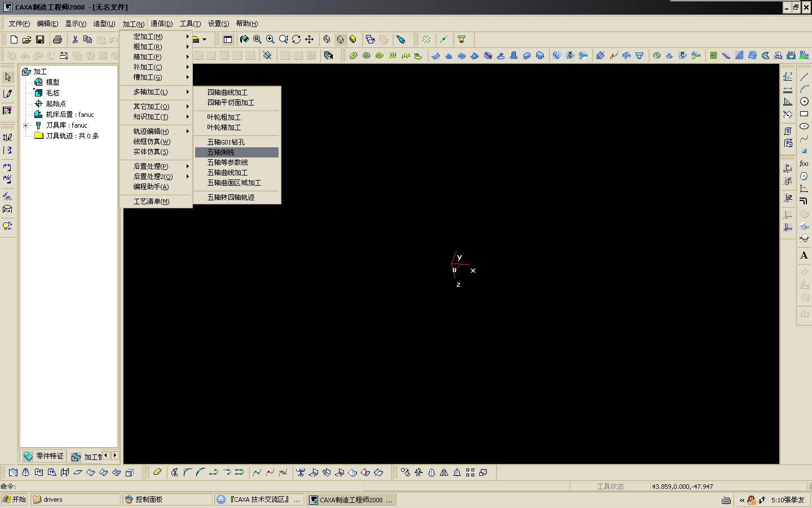Click the sketch pencil icon in left toolbar
Viewport: 812px width, 508px height.
click(x=8, y=94)
